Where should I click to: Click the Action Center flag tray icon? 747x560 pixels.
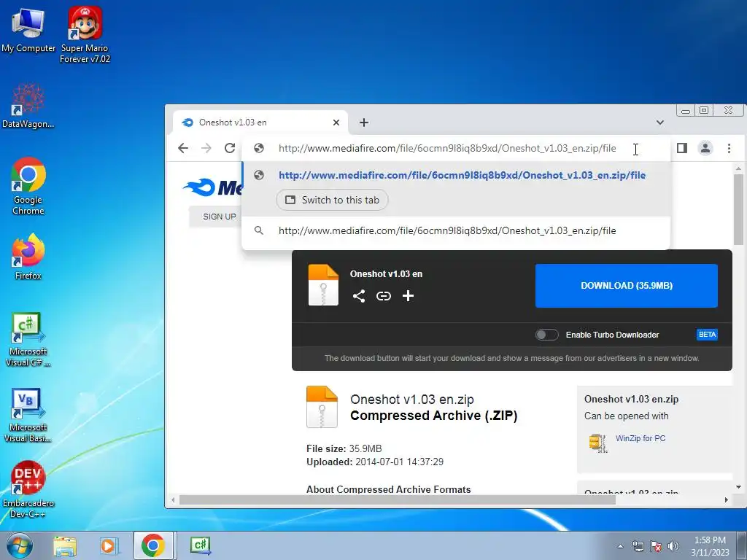(x=656, y=546)
